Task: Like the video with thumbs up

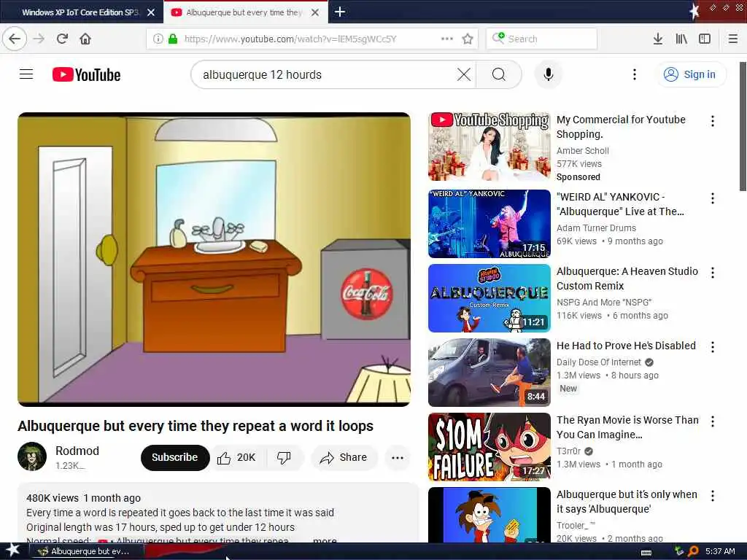Action: (237, 458)
